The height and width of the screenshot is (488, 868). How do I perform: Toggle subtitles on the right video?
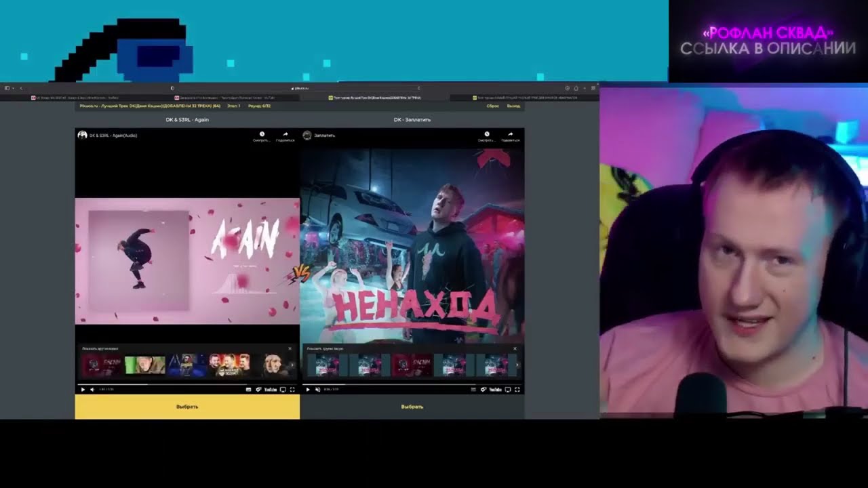pos(473,390)
